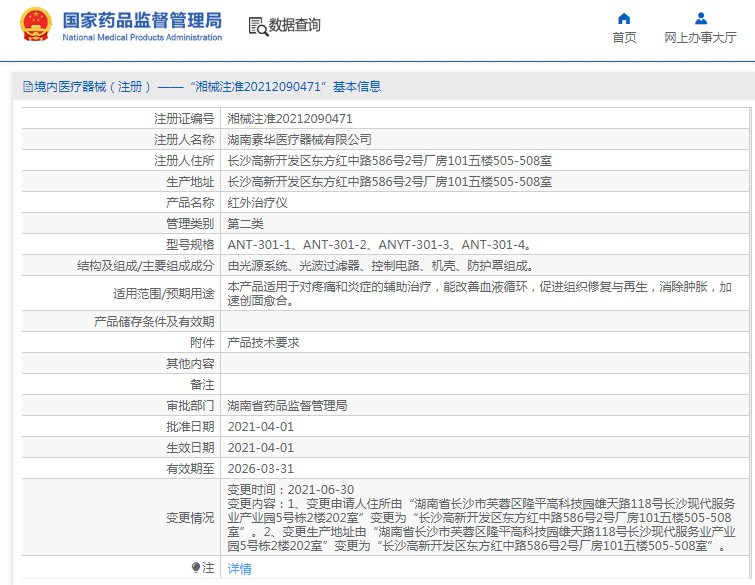Click the 国家药品监督管理局 site title
This screenshot has height=585, width=755.
142,21
